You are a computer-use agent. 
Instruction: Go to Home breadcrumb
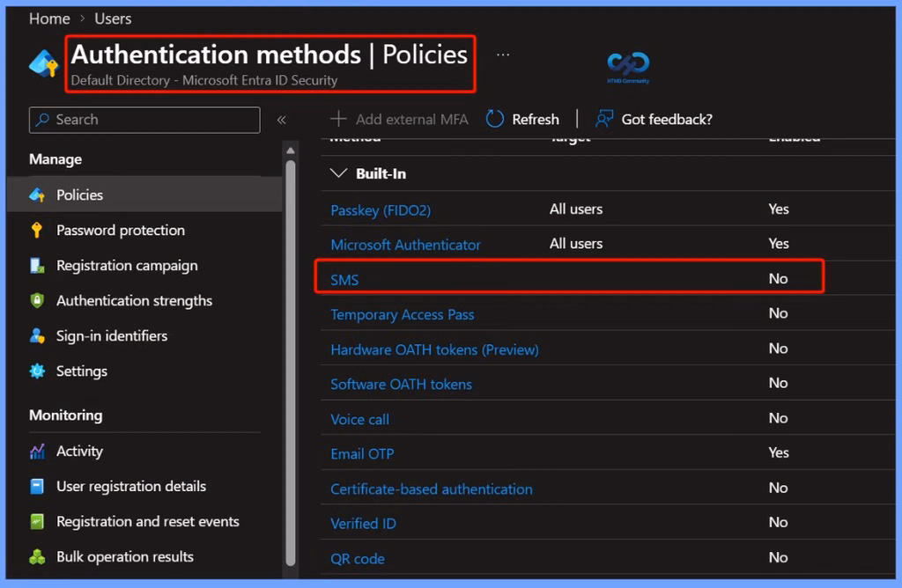pos(49,19)
